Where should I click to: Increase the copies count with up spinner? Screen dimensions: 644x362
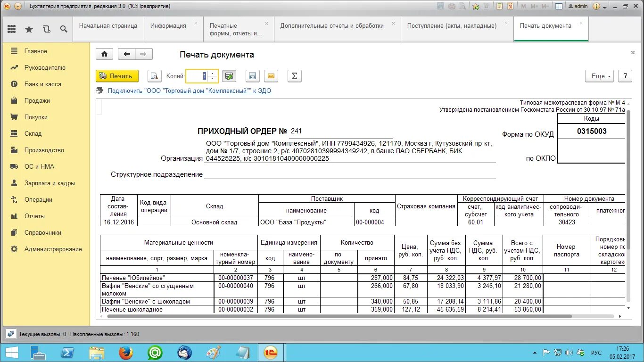[213, 73]
